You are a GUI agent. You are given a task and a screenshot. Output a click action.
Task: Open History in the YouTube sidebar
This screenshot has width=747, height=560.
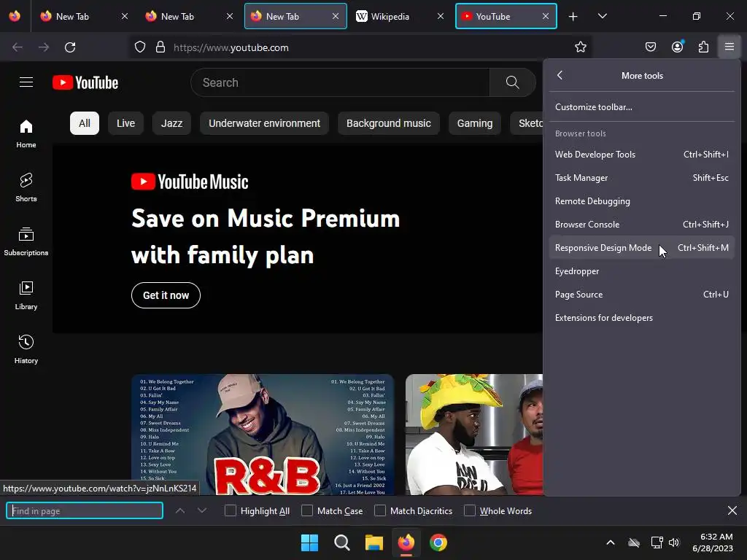[x=26, y=349]
